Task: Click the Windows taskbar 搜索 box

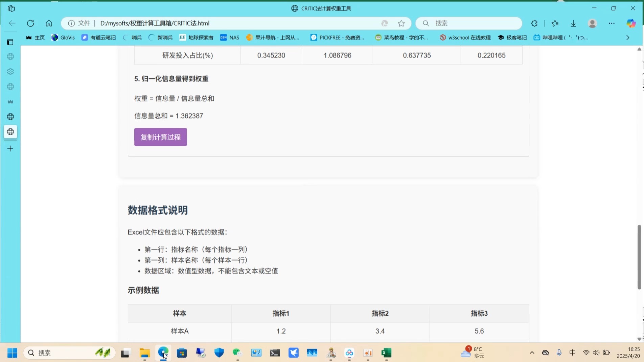Action: click(x=69, y=353)
